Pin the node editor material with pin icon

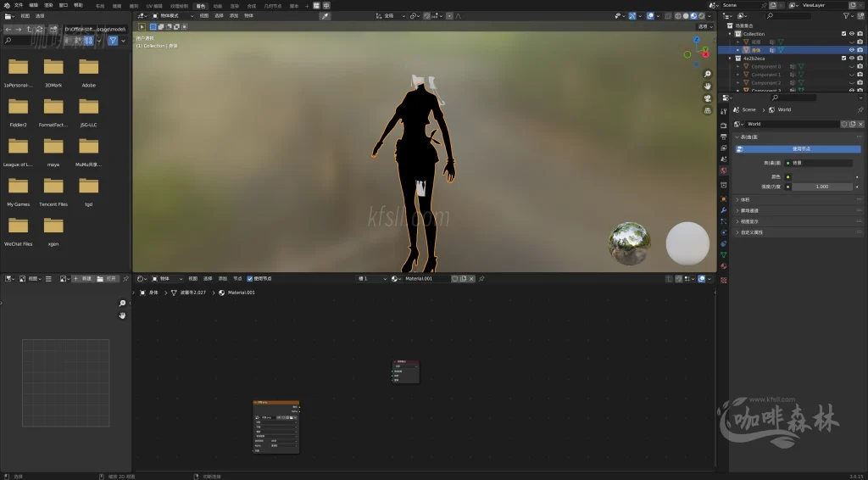(481, 278)
